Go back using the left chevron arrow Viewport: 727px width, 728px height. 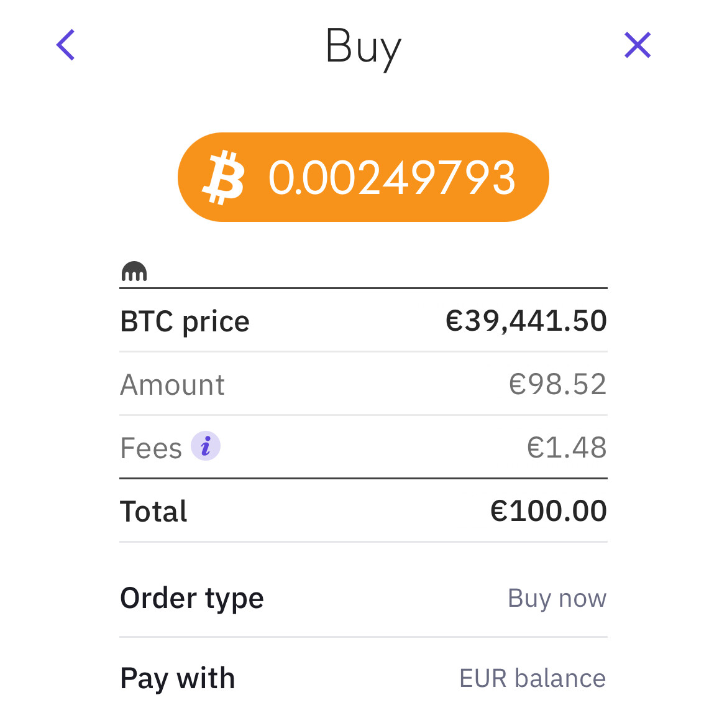(65, 45)
